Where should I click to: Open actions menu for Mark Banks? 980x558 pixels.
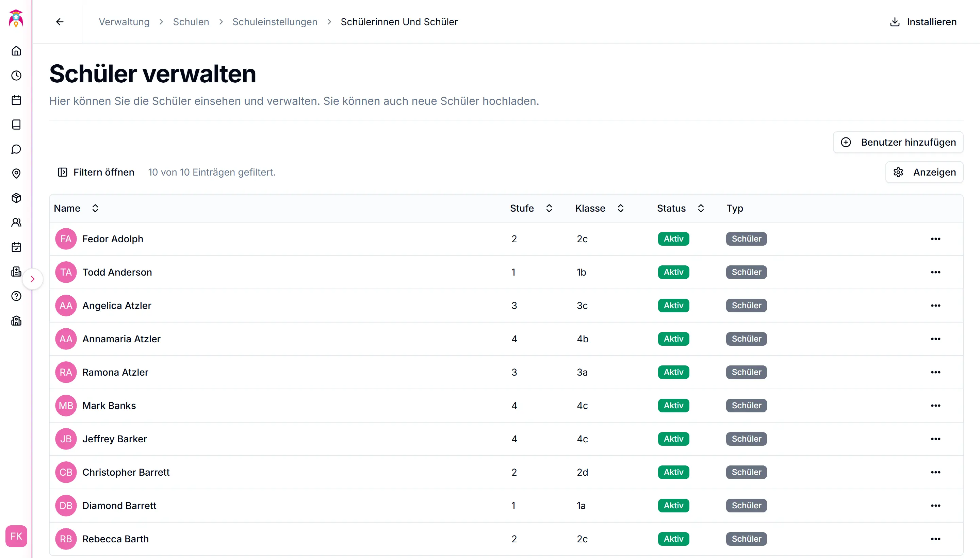(x=935, y=406)
